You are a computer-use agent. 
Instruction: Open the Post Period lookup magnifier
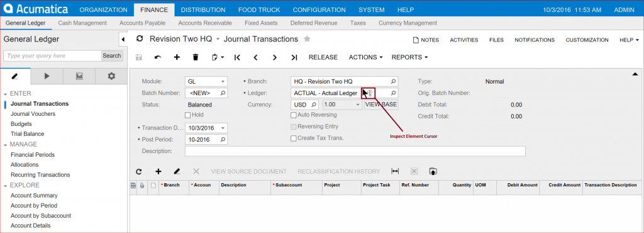[223, 140]
